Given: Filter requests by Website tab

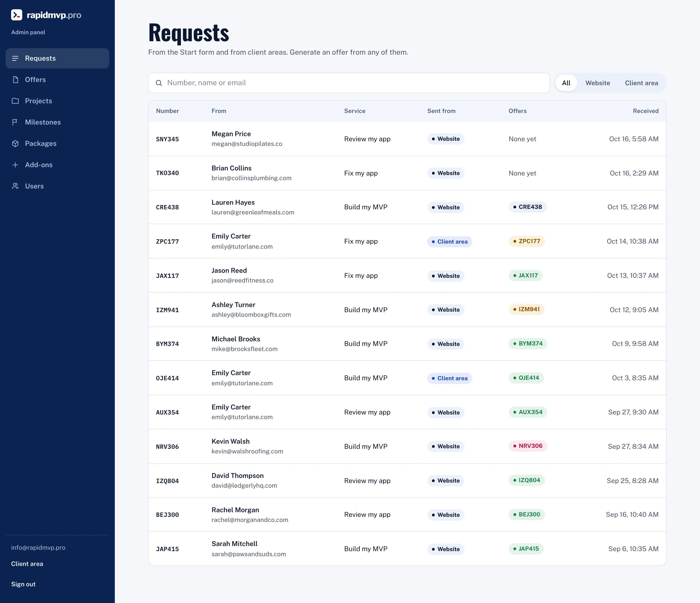Looking at the screenshot, I should point(598,83).
